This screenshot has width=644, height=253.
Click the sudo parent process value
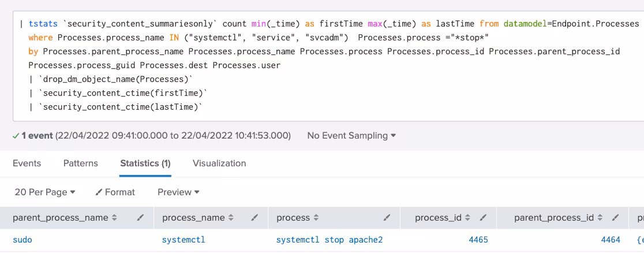(x=23, y=240)
